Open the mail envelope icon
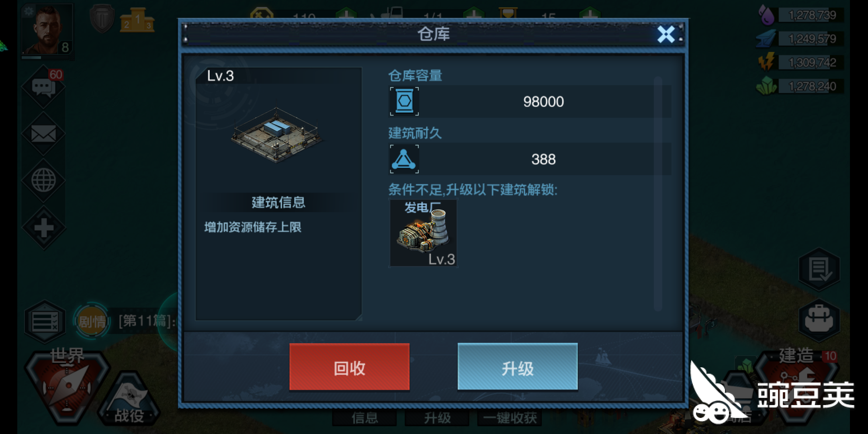 click(43, 134)
